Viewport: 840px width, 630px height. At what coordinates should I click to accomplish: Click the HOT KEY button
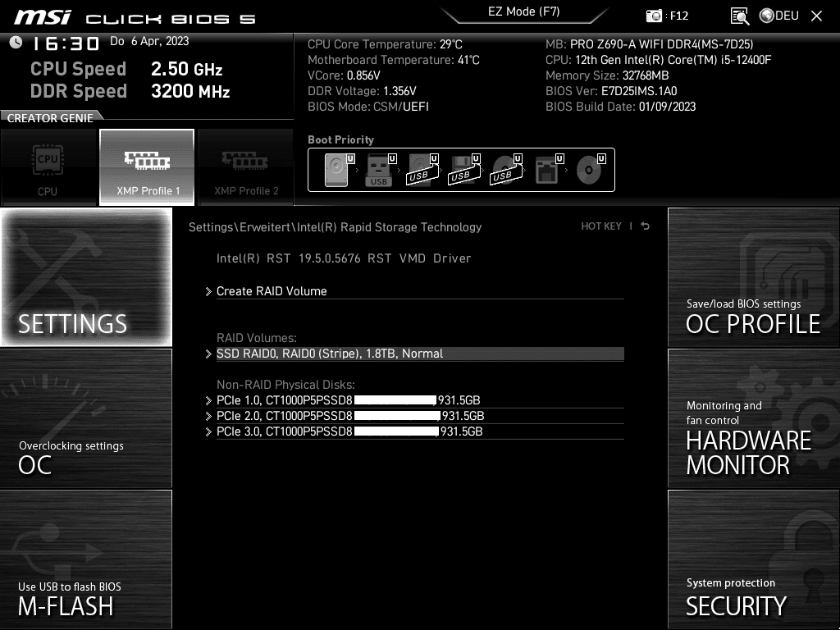coord(601,226)
